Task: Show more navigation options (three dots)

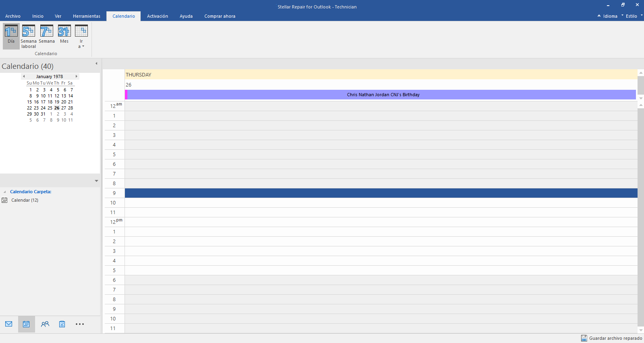Action: pyautogui.click(x=80, y=324)
